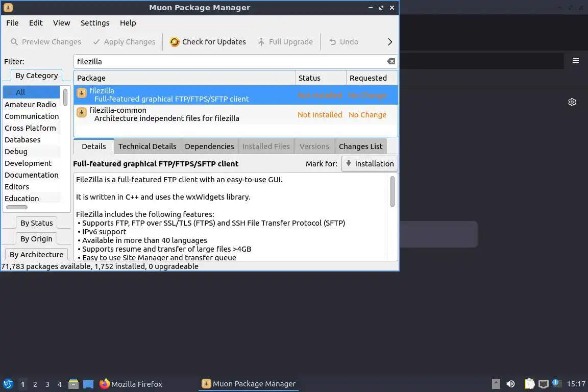
Task: Open the Lubuntu start menu icon
Action: (8, 384)
